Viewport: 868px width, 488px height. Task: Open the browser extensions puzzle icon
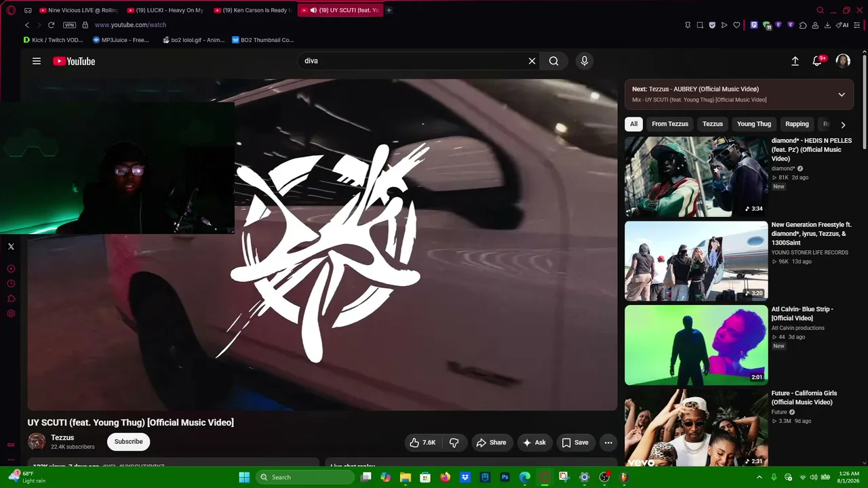(x=803, y=25)
